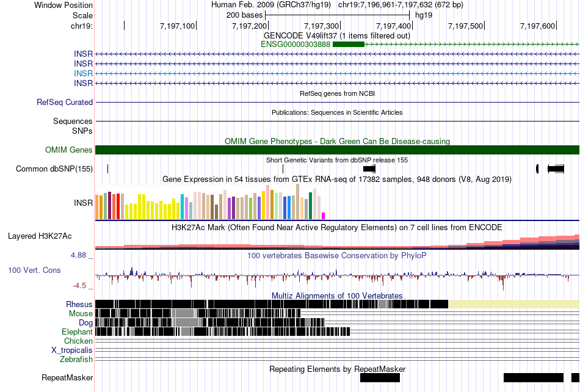Click the Chicken species label
The image size is (580, 392).
click(x=78, y=341)
